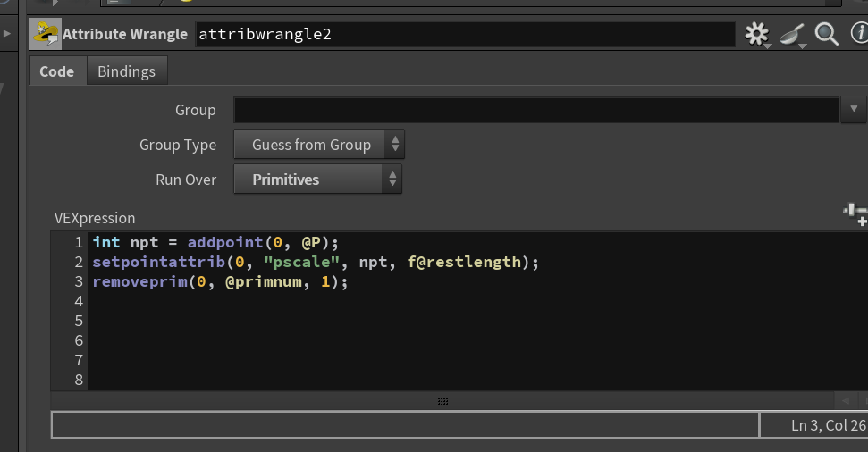868x452 pixels.
Task: Select the Code tab
Action: pyautogui.click(x=57, y=71)
